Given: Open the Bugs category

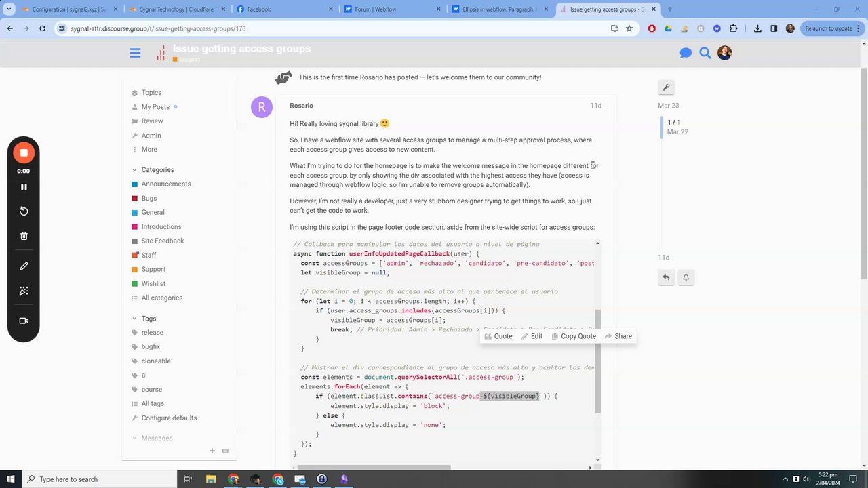Looking at the screenshot, I should point(149,199).
